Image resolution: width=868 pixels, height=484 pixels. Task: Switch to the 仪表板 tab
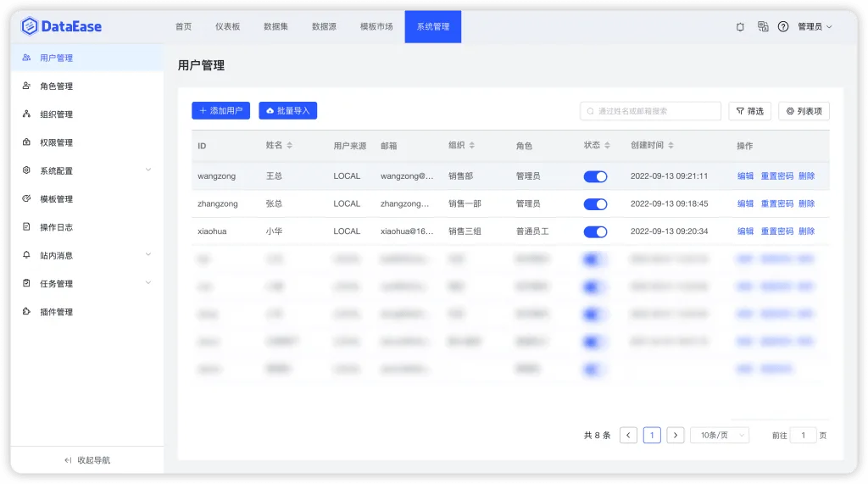(227, 26)
